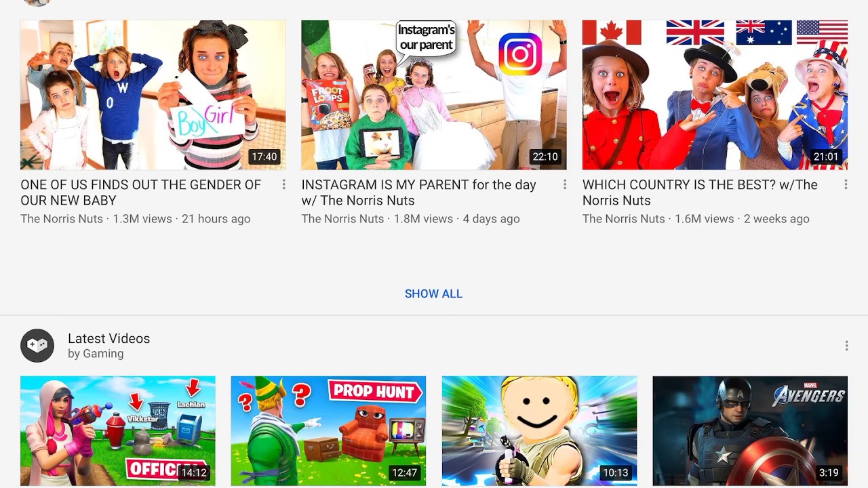This screenshot has height=488, width=868.
Task: Click the 10:13 duration badge
Action: coord(616,472)
